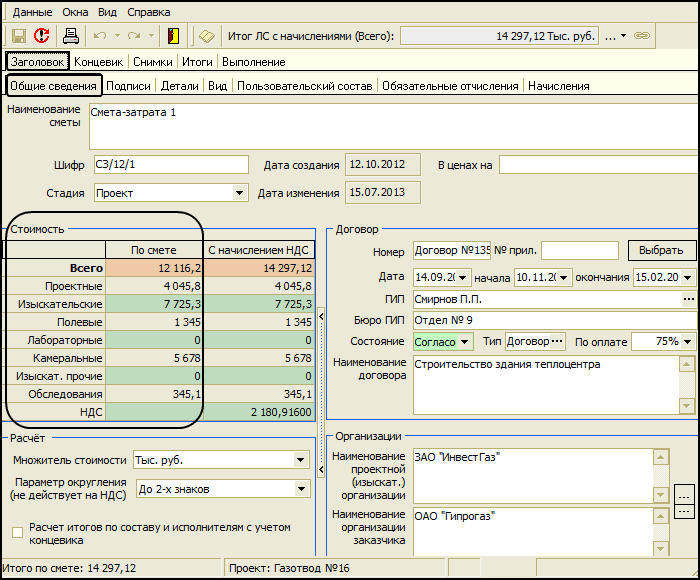Click the Проектные По смете cell 4 045,8
Screen dimensions: 700x580
click(x=154, y=286)
